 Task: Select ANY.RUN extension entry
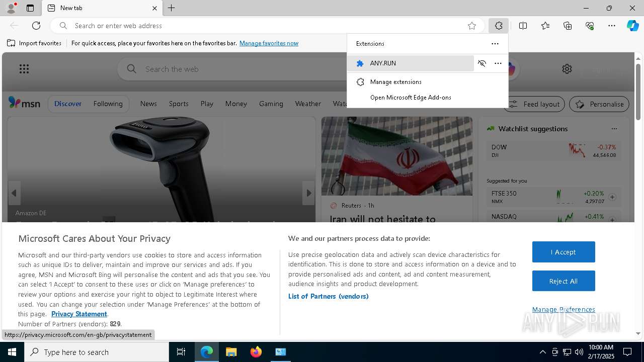[x=411, y=63]
